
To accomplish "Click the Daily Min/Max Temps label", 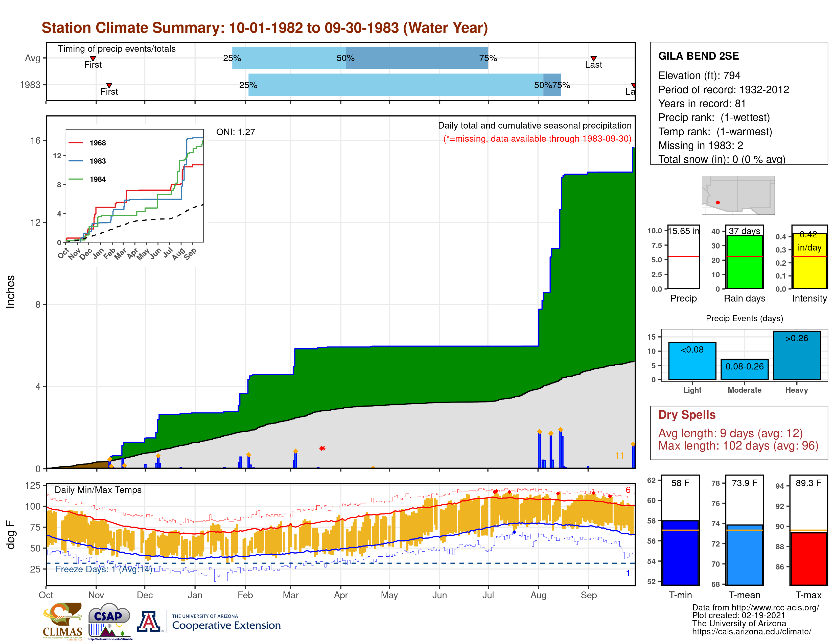I will pos(98,490).
